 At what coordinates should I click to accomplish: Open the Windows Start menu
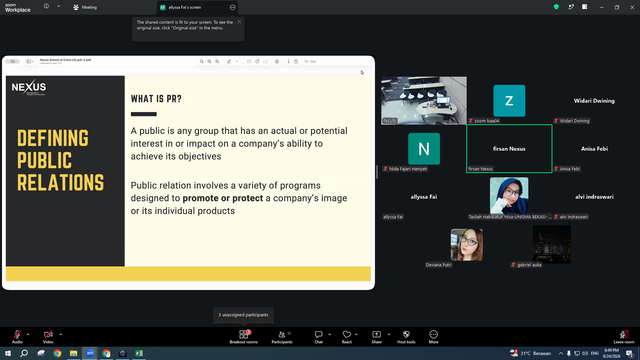8,353
